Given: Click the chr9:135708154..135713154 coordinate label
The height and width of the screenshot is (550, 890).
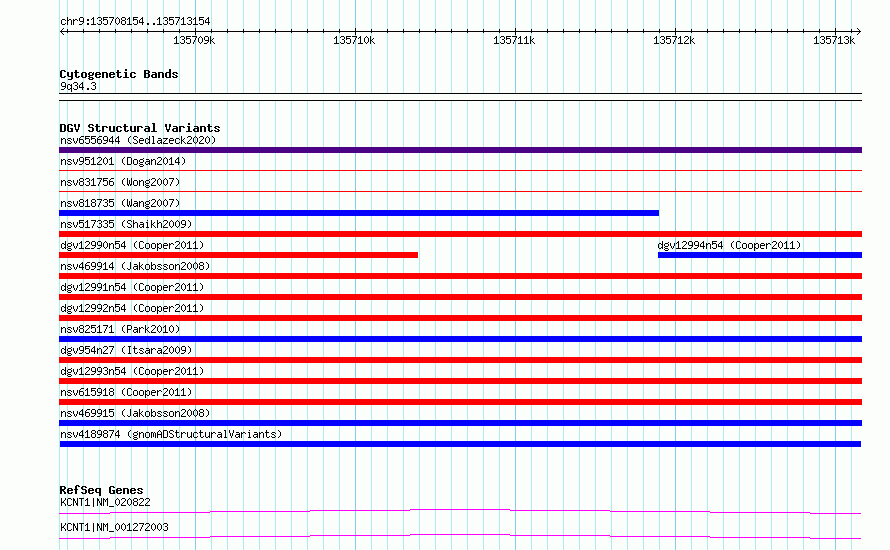Looking at the screenshot, I should 135,22.
